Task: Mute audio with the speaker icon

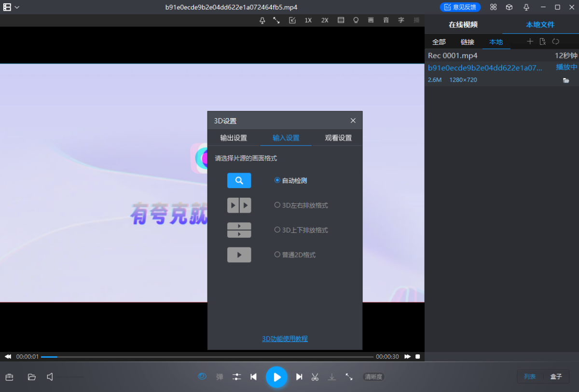Action: (50, 377)
